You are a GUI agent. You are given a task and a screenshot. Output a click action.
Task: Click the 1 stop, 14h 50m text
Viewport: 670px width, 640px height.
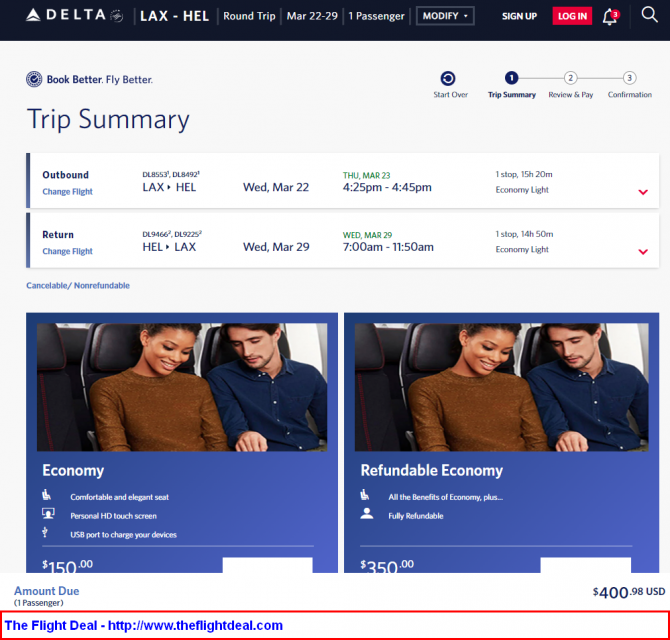(x=524, y=234)
